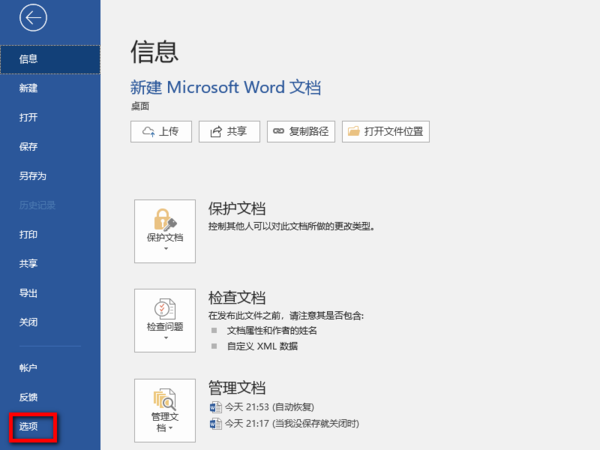This screenshot has width=600, height=450.
Task: Click the 信息 page heading
Action: [154, 52]
